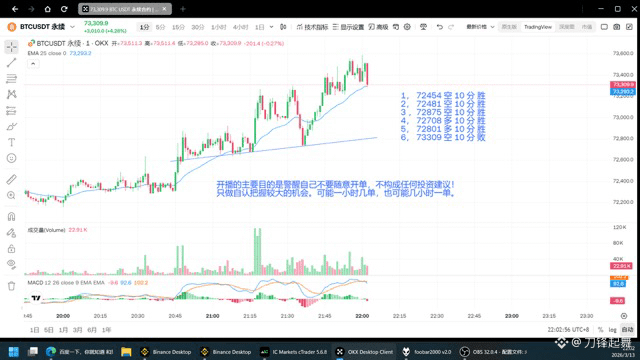Select the brush drawing tool
The width and height of the screenshot is (640, 360).
click(11, 127)
